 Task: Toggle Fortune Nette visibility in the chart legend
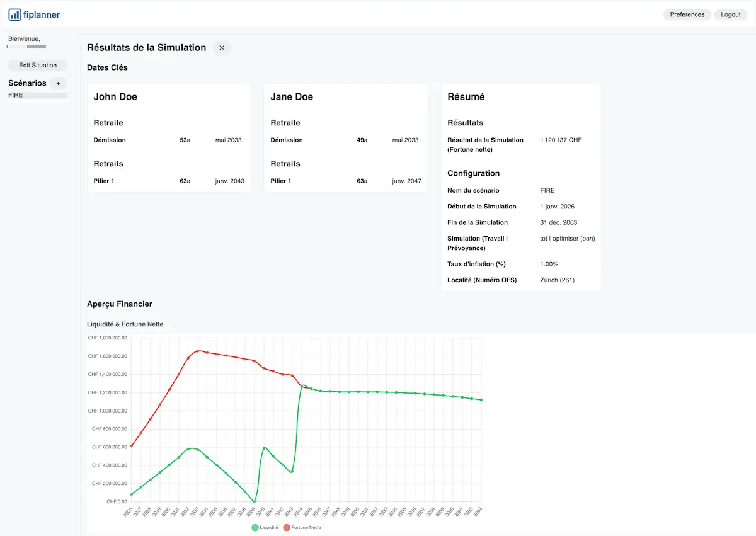click(302, 528)
